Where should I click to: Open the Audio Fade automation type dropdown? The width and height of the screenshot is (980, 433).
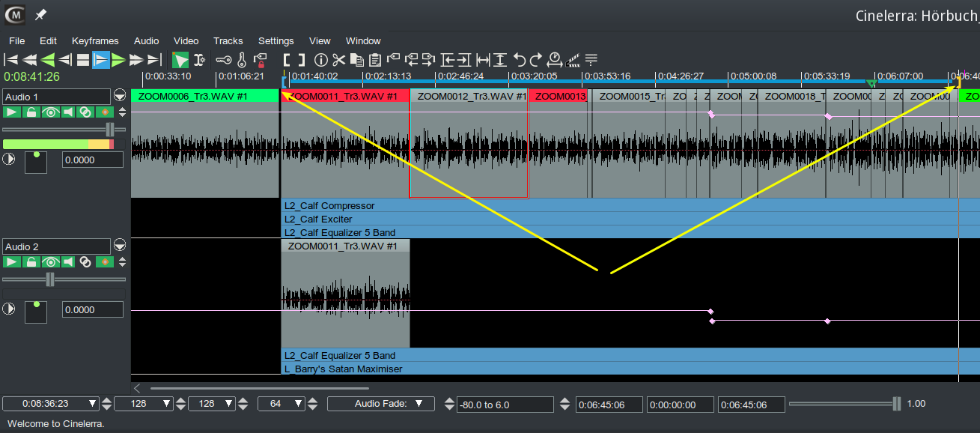click(x=381, y=404)
